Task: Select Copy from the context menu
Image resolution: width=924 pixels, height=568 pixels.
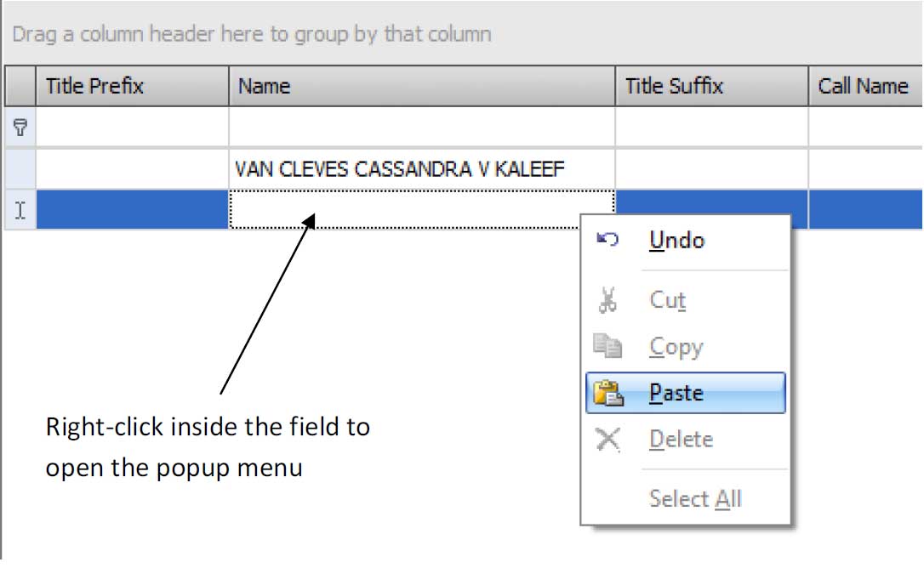Action: click(x=676, y=346)
